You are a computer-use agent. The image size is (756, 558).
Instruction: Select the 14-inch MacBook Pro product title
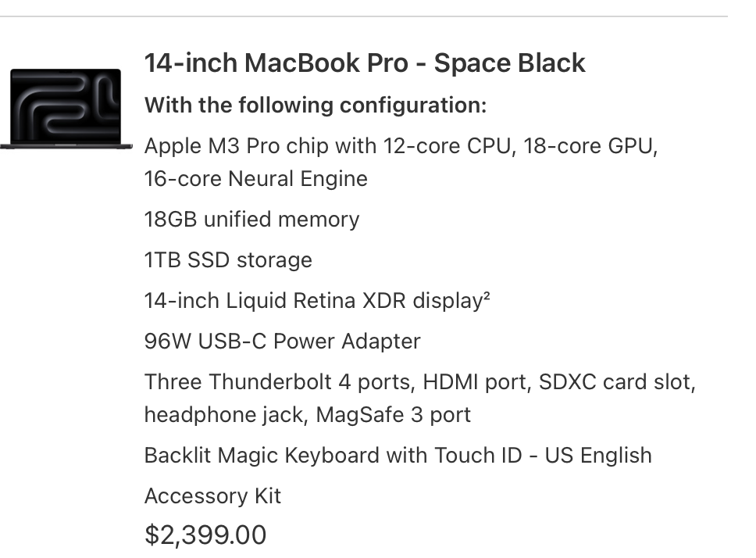365,63
